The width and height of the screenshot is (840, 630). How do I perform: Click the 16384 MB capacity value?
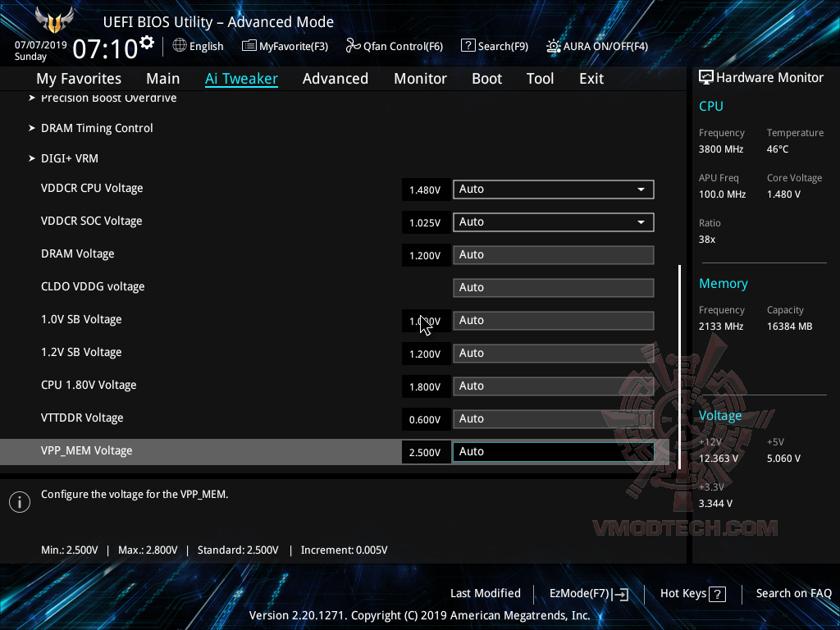tap(790, 326)
